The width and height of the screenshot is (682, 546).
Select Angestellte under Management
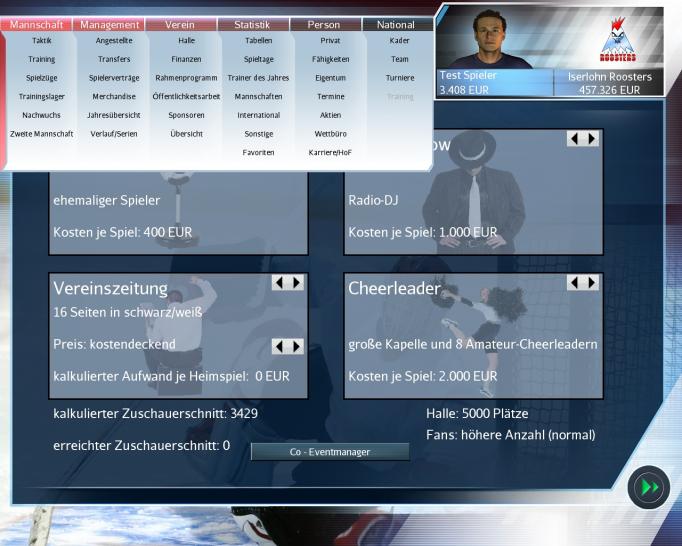click(114, 40)
